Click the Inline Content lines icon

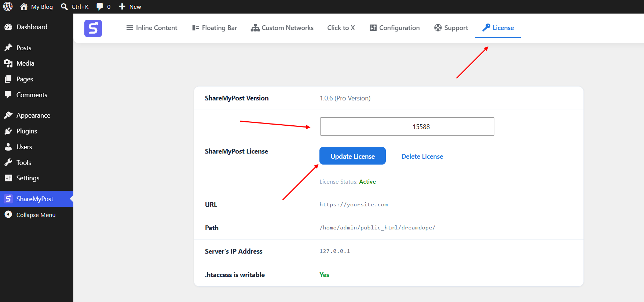tap(130, 28)
